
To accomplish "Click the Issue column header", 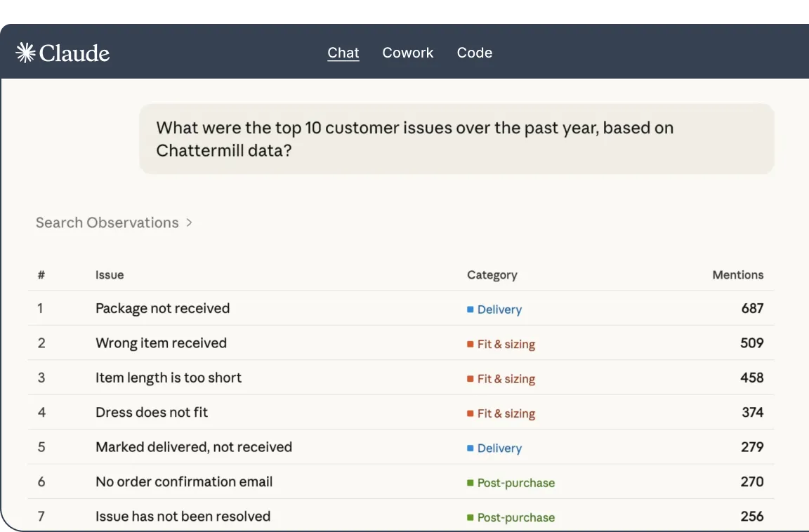I will (x=110, y=274).
